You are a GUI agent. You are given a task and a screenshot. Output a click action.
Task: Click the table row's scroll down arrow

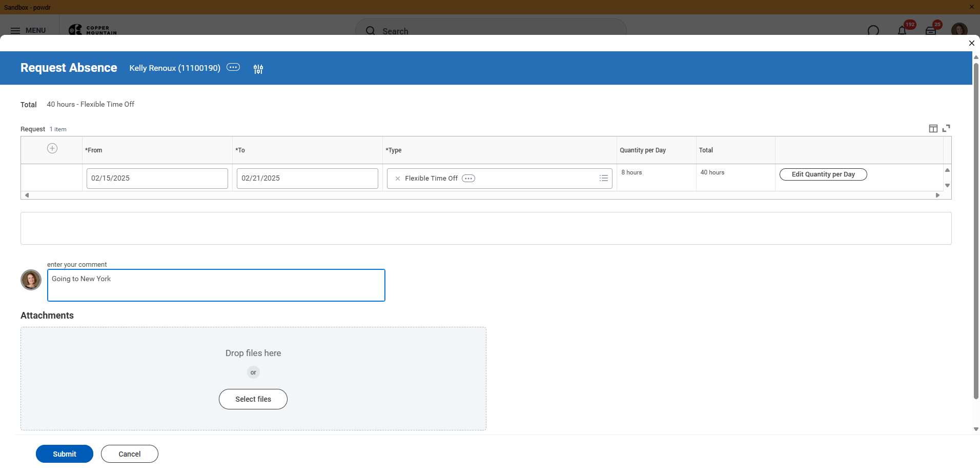click(x=948, y=186)
